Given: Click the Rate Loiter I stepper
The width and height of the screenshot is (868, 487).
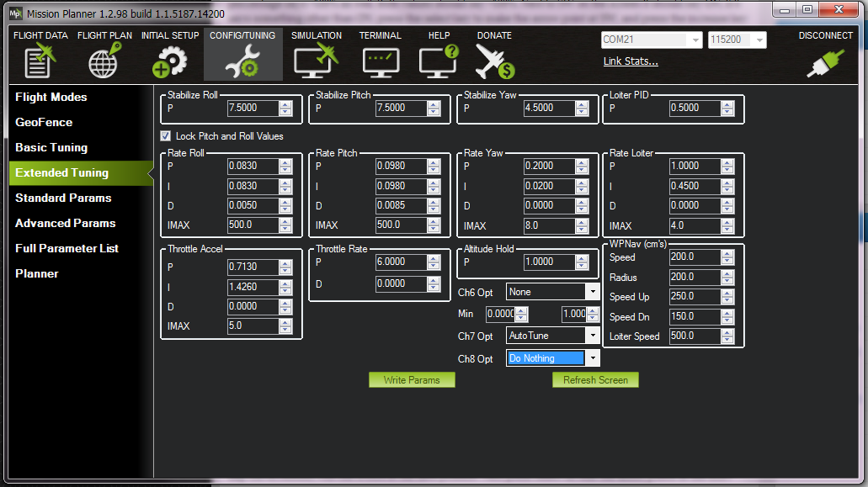Looking at the screenshot, I should [727, 186].
